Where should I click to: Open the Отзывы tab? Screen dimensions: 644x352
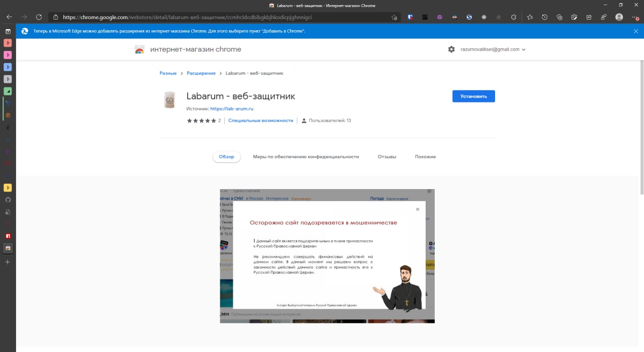click(387, 156)
